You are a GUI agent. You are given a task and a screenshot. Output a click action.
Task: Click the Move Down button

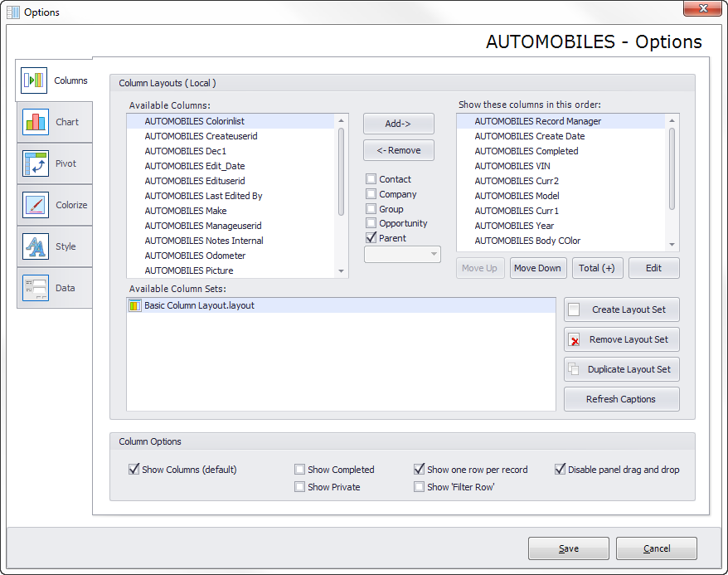[x=537, y=268]
